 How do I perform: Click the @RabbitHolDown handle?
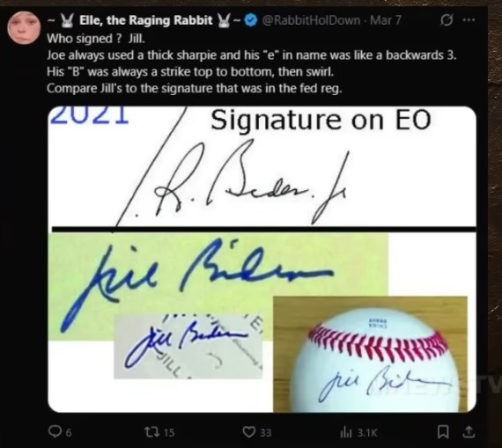pos(311,20)
